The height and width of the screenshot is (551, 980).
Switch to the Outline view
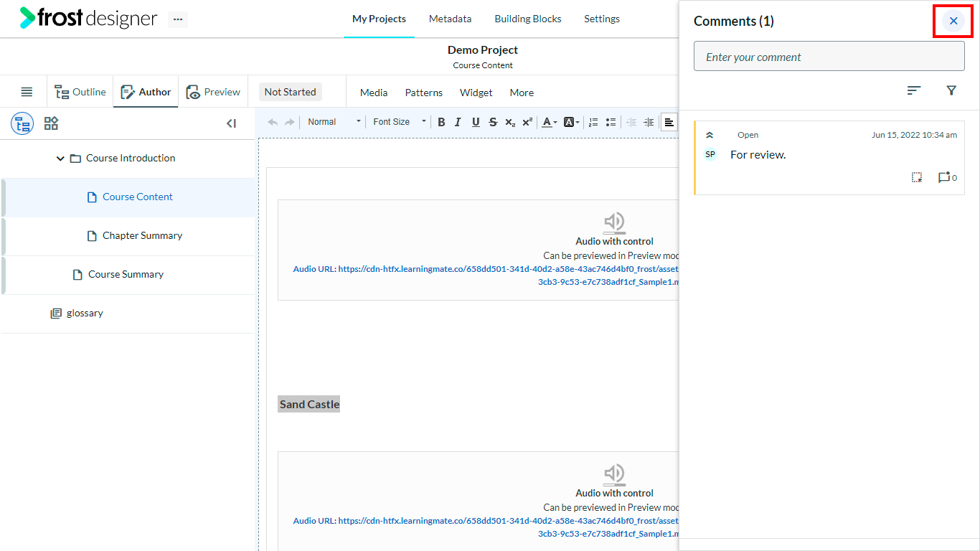click(80, 92)
